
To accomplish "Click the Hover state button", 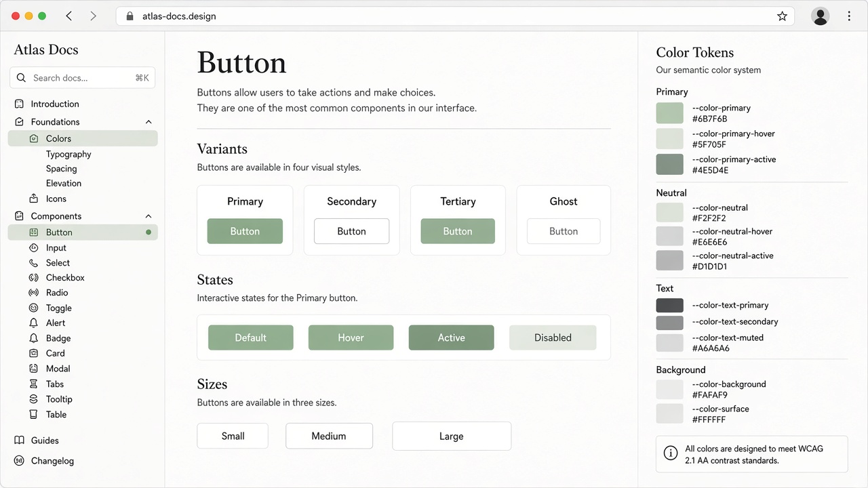I will tap(351, 338).
